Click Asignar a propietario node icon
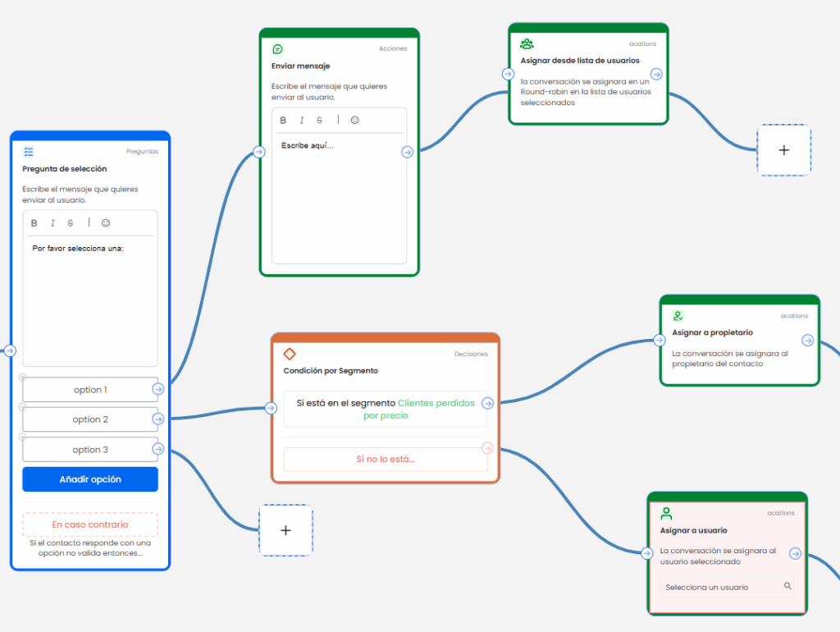840x632 pixels. (x=678, y=315)
